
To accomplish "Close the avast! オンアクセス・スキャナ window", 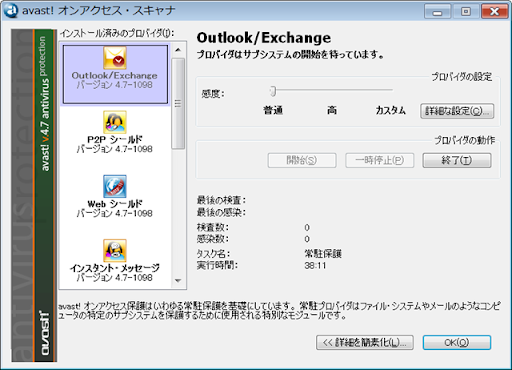I will (x=494, y=12).
